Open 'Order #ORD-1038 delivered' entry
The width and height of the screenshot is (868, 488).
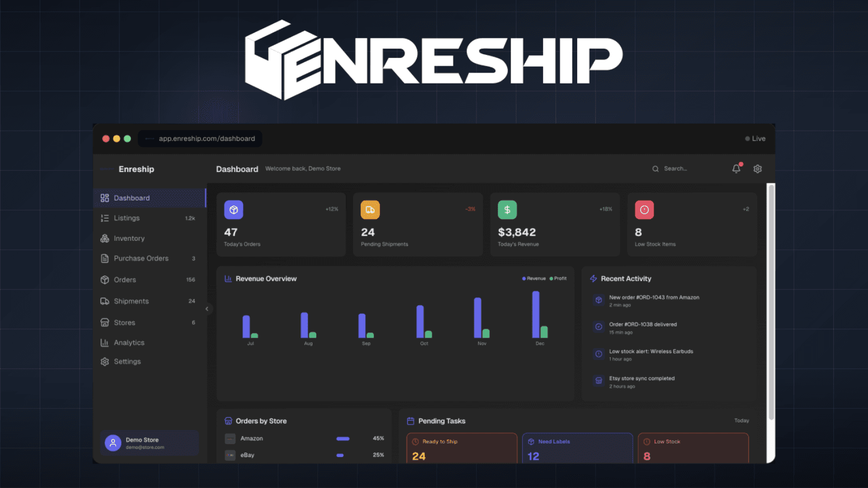(643, 325)
